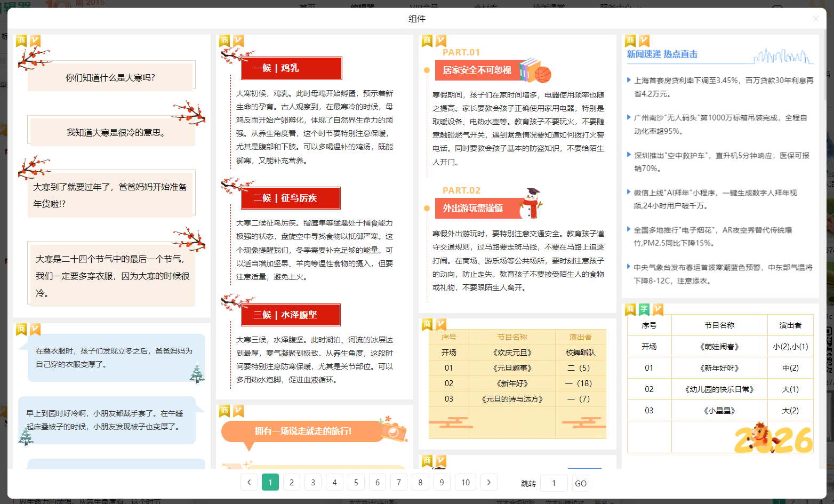Select current page 1 green button
The width and height of the screenshot is (834, 504).
click(270, 482)
